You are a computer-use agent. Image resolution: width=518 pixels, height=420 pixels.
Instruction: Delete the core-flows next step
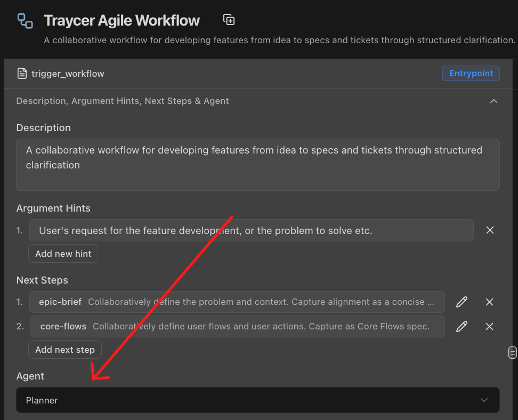click(489, 326)
